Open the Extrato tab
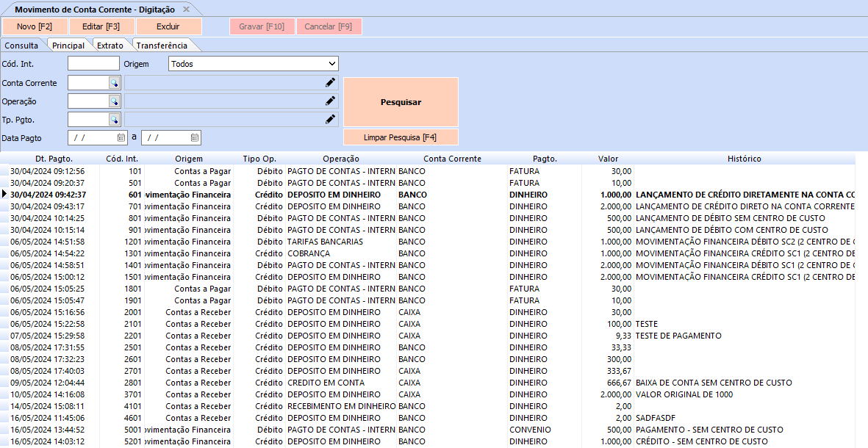 pos(110,46)
